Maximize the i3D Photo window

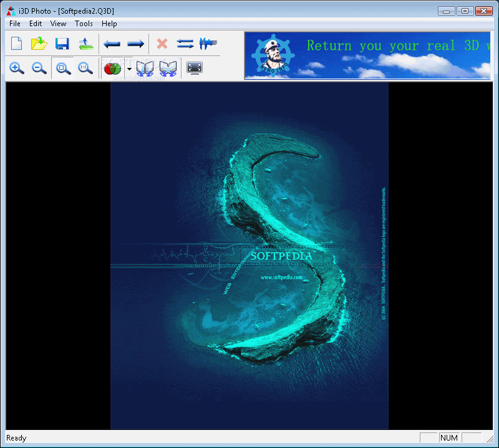pyautogui.click(x=465, y=11)
